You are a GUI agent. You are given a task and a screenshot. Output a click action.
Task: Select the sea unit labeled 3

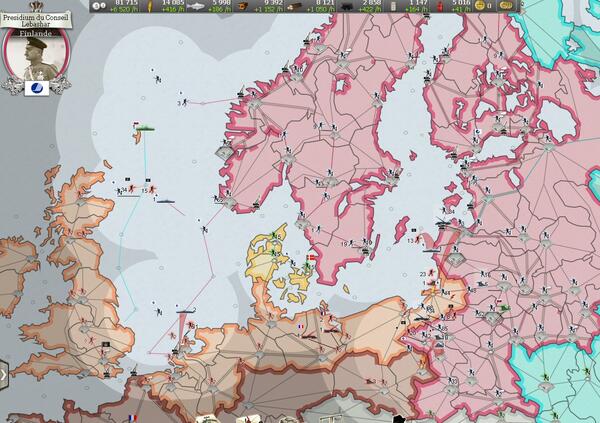pyautogui.click(x=185, y=102)
